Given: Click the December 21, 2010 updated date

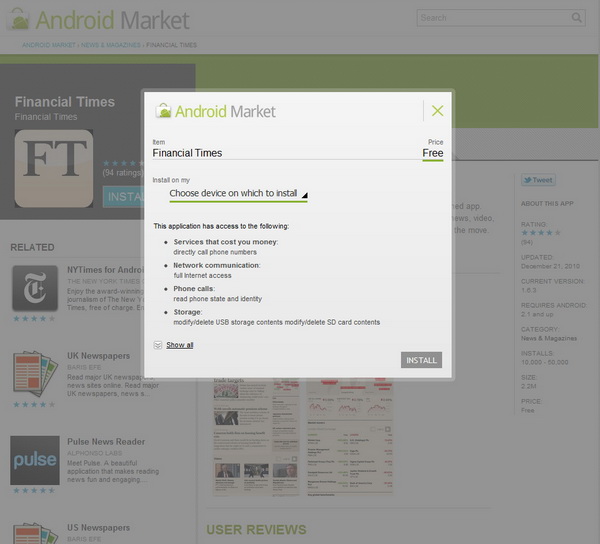Looking at the screenshot, I should point(550,266).
